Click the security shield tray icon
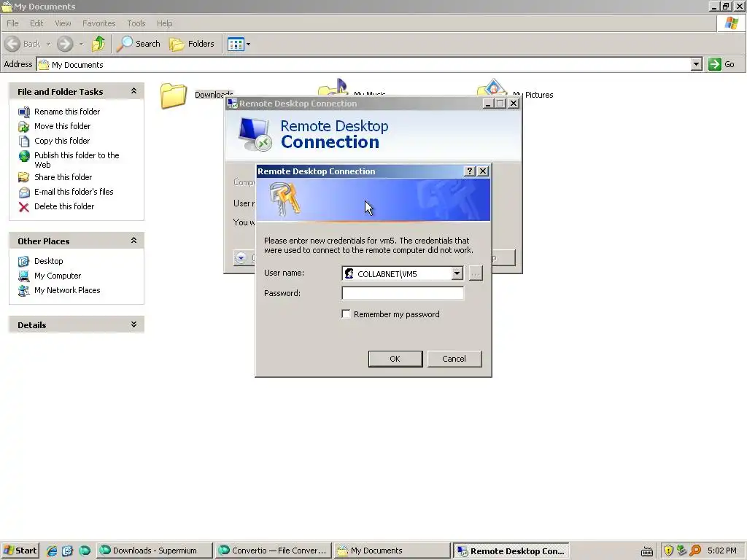 tap(668, 551)
